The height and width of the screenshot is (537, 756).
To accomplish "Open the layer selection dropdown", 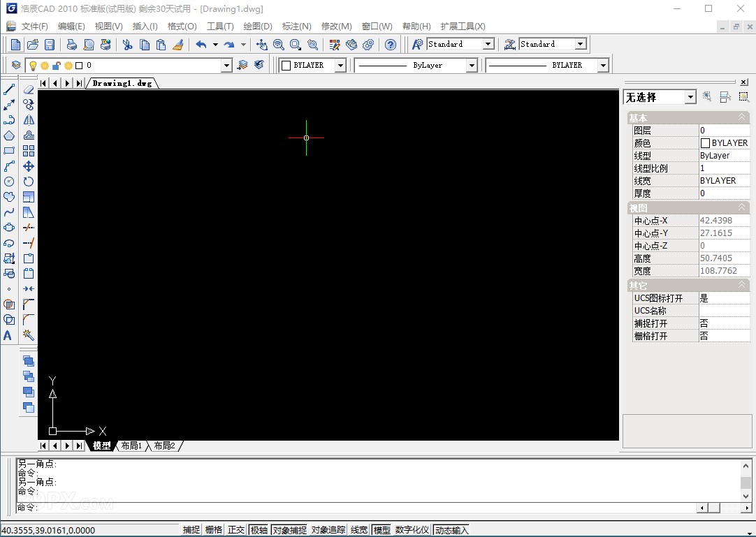I will pos(225,64).
